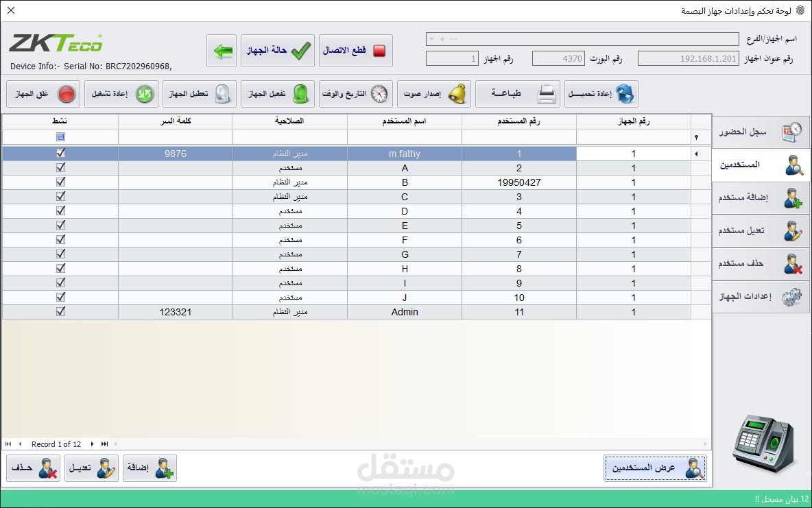Select user name cell J
The image size is (812, 508).
tap(405, 298)
